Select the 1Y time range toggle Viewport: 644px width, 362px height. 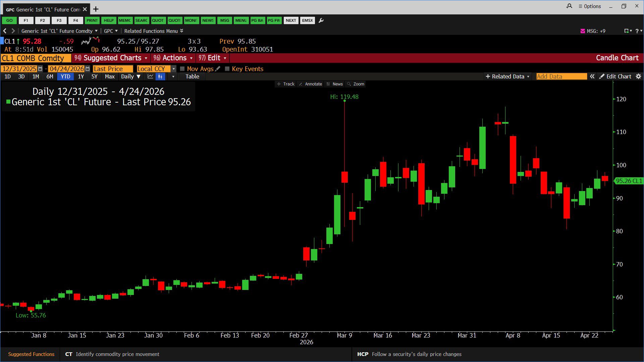click(81, 76)
